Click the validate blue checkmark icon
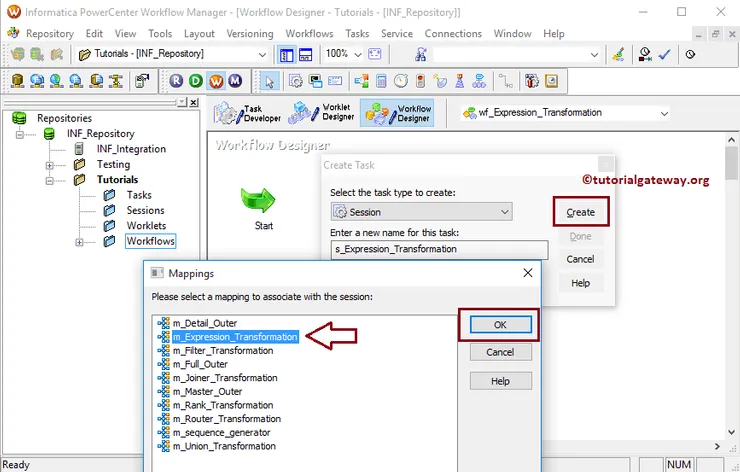 (x=664, y=55)
